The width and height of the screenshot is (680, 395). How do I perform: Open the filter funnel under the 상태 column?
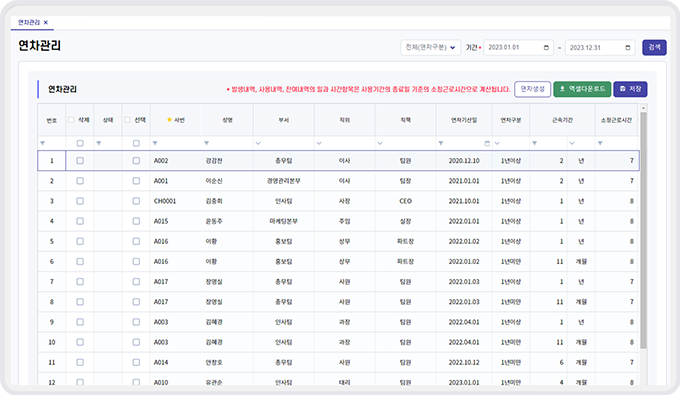[98, 143]
